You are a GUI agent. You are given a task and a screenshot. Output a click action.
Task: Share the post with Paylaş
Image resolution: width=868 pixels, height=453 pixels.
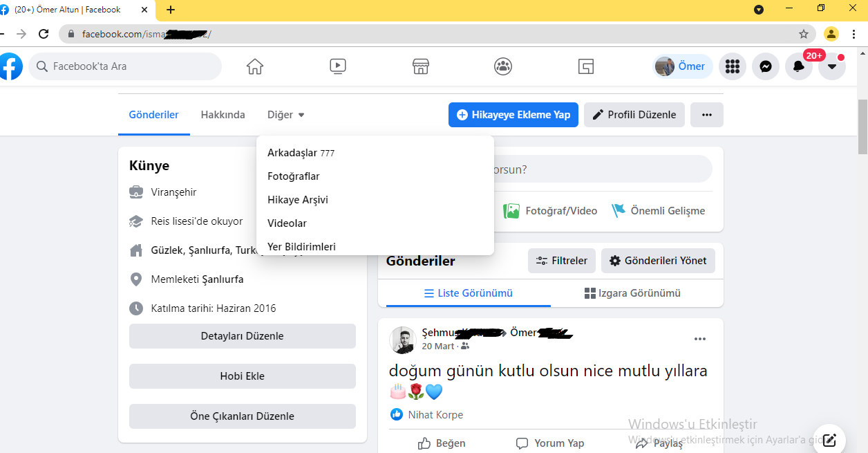click(659, 443)
